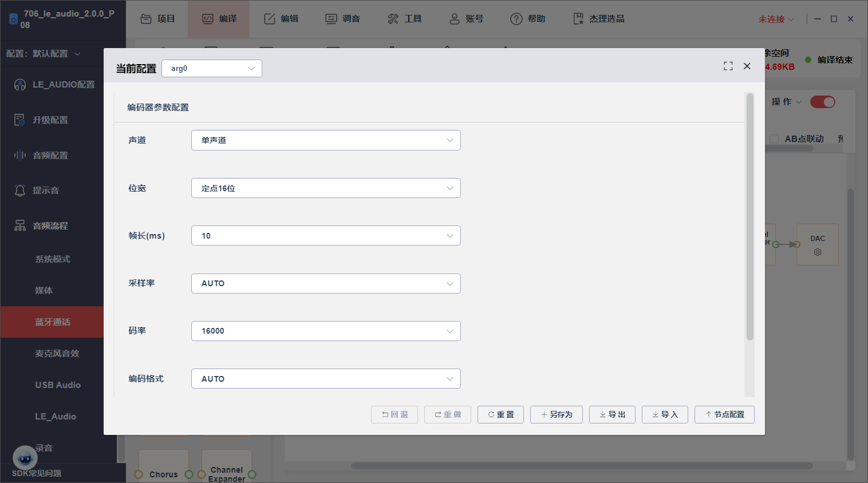
Task: Expand the dialog with the fullscreen icon
Action: click(728, 66)
